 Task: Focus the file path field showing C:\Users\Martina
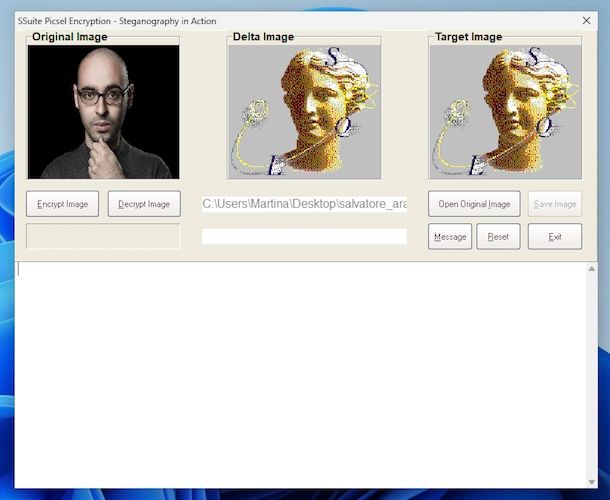(x=304, y=204)
